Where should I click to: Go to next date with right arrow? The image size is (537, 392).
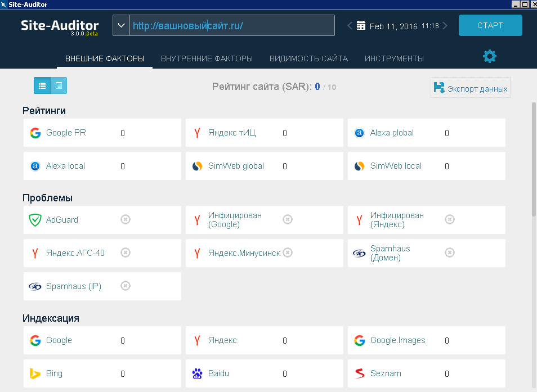445,26
